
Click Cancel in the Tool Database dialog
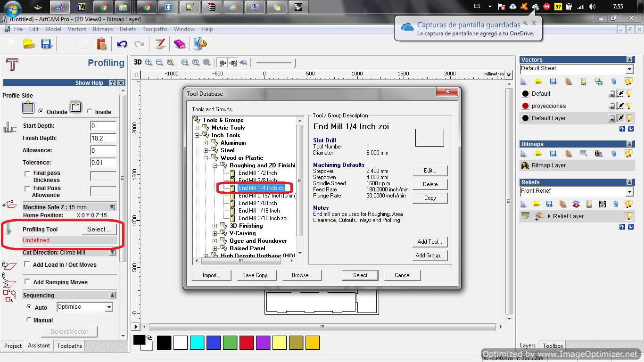pyautogui.click(x=403, y=275)
